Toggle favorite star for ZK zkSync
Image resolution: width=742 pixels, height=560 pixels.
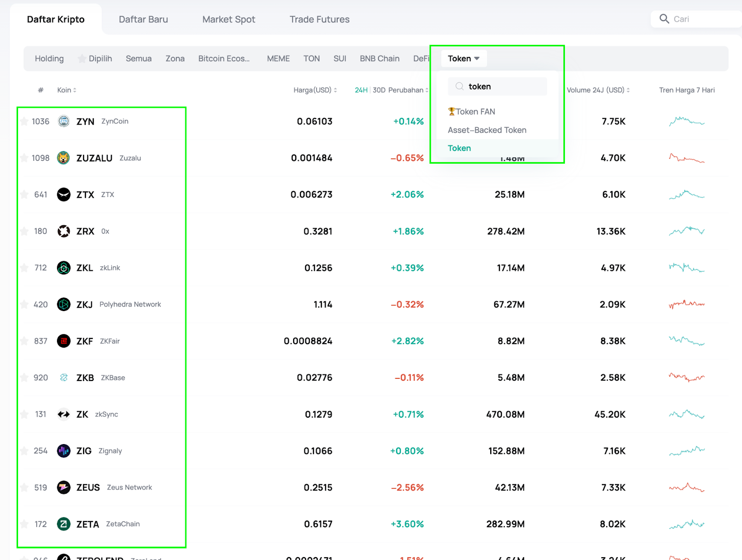pos(24,414)
